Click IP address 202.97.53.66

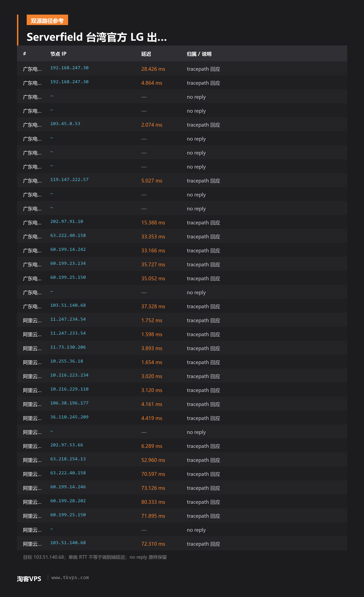[67, 445]
